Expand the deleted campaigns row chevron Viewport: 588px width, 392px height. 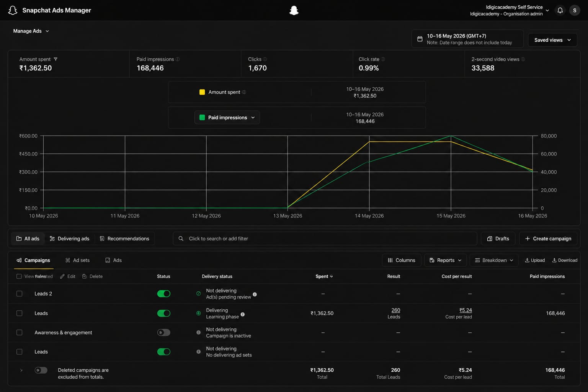click(21, 370)
